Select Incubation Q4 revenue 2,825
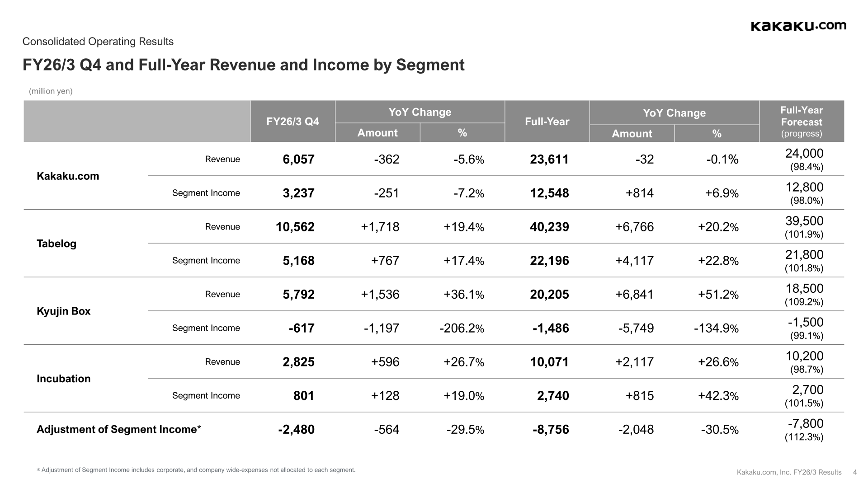 point(298,362)
